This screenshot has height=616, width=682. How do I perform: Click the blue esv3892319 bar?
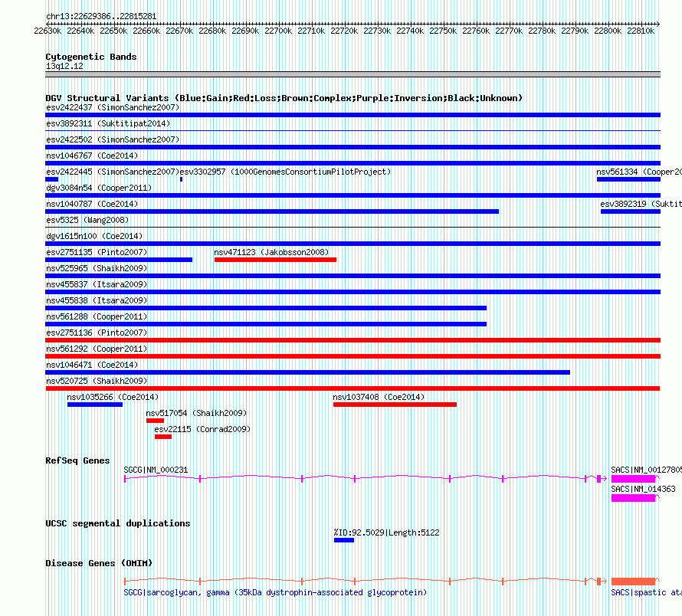tap(631, 211)
